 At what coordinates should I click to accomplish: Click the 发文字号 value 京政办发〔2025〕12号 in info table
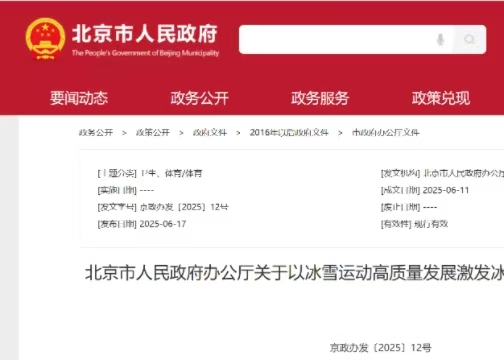pyautogui.click(x=184, y=207)
